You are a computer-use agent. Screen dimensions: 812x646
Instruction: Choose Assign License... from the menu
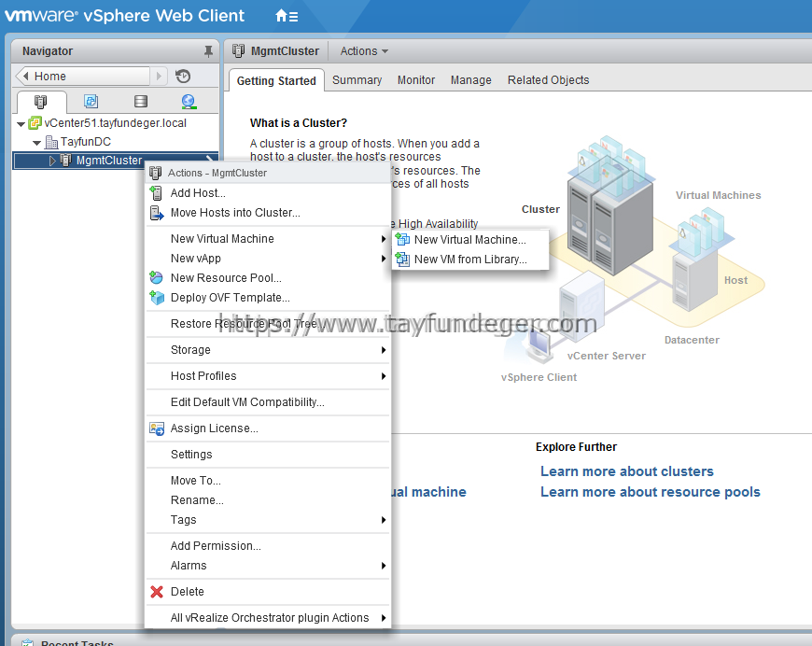(268, 428)
